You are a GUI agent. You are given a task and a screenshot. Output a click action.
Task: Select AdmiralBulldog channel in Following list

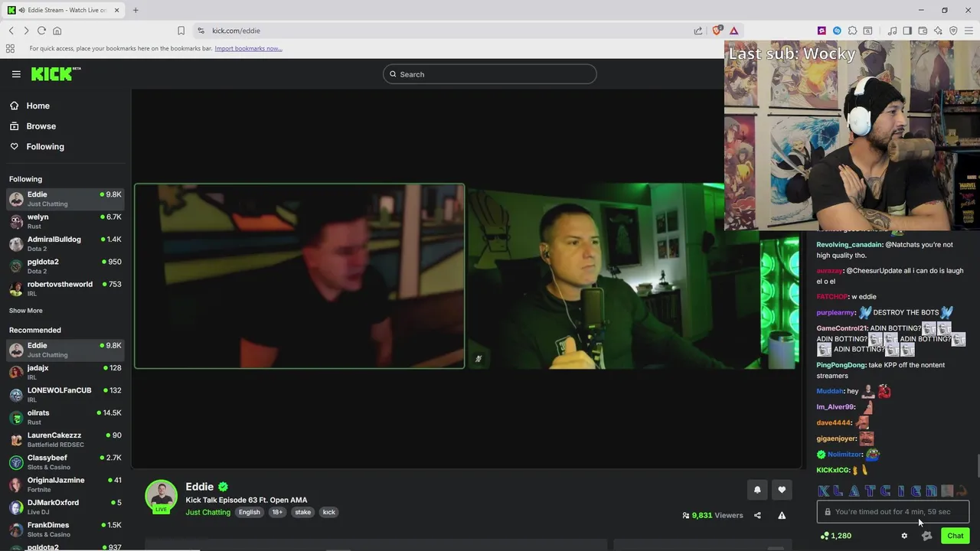pos(65,243)
